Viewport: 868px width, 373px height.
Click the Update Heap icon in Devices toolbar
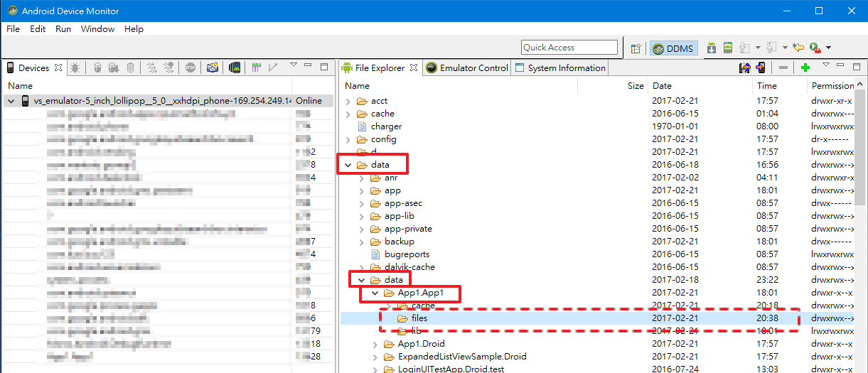(x=97, y=67)
